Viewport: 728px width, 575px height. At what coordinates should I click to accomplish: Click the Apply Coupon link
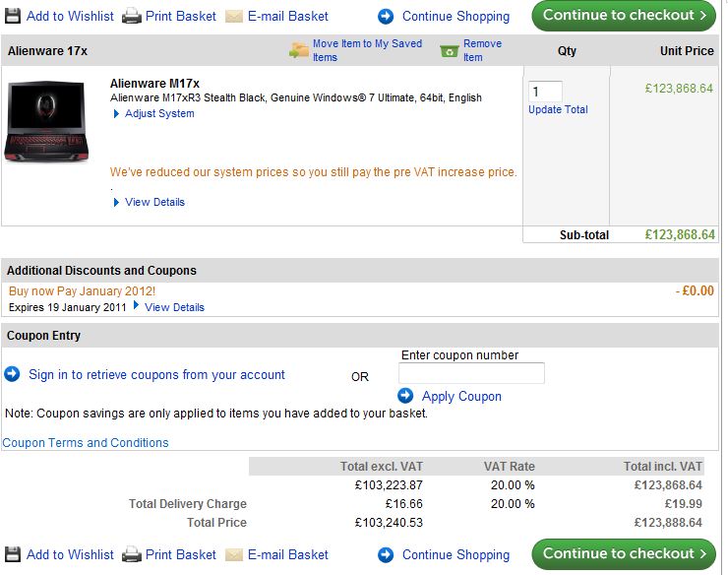click(461, 397)
